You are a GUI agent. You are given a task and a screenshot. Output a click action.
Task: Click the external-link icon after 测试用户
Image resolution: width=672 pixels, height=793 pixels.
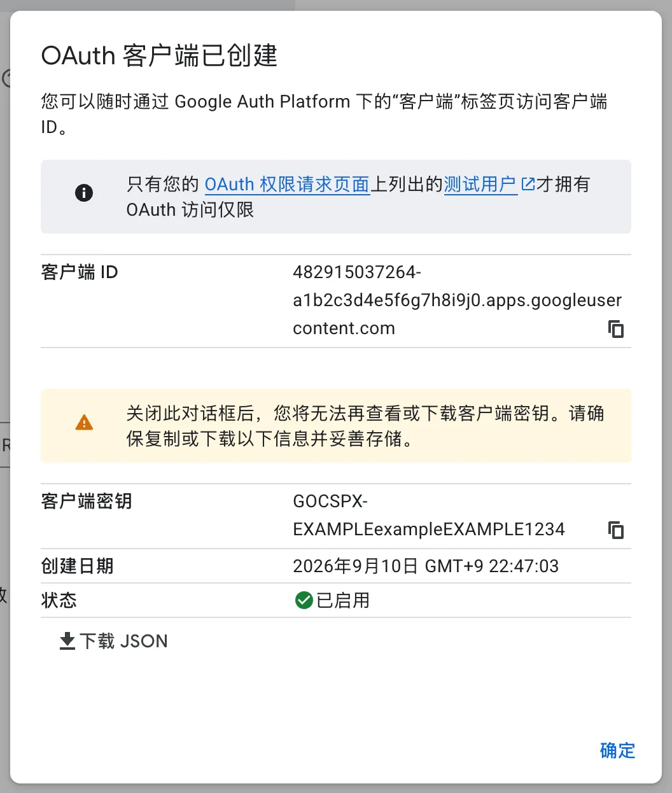[528, 185]
